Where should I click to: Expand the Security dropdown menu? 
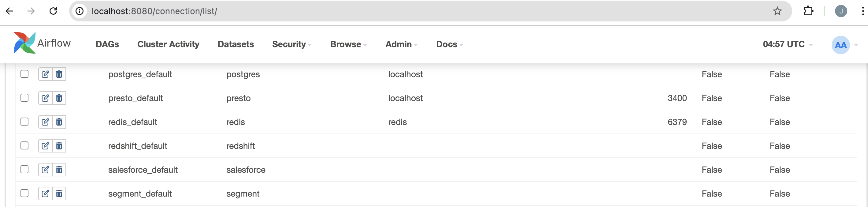292,44
